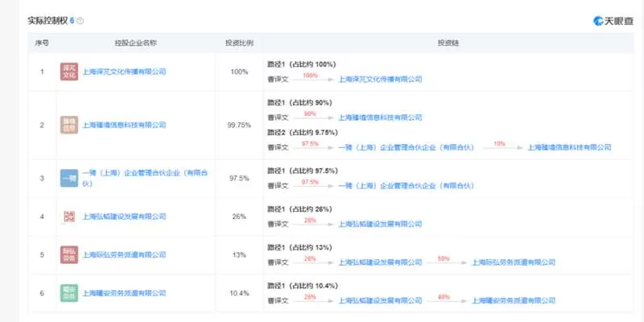Open the row 6 劳务派遣有限公司 name column link
This screenshot has height=322, width=644.
124,293
